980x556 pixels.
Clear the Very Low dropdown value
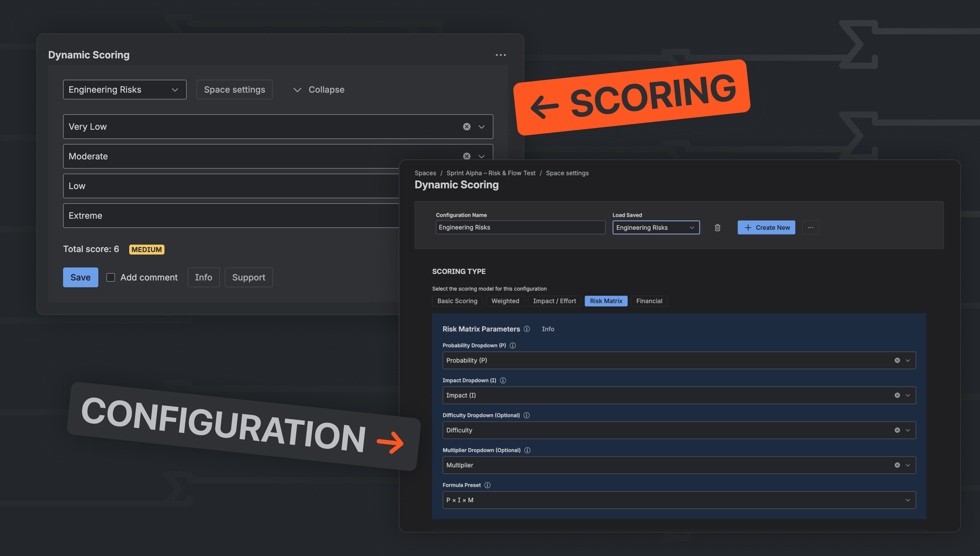(467, 126)
